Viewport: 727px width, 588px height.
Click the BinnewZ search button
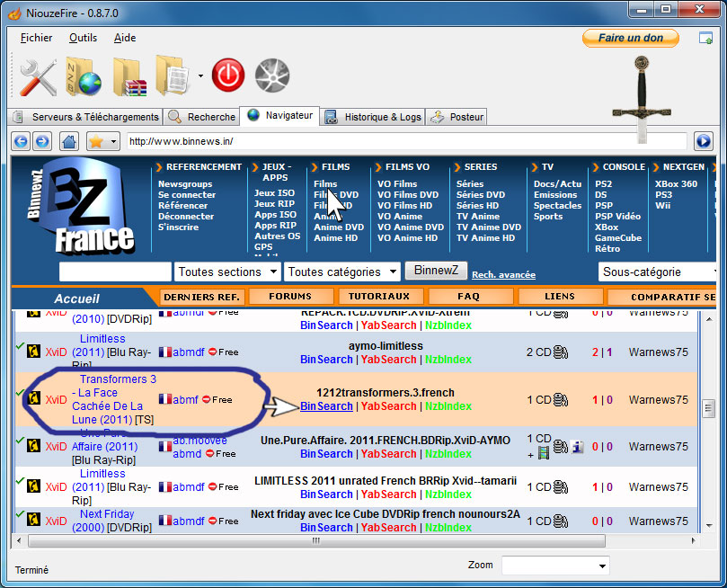pos(436,271)
